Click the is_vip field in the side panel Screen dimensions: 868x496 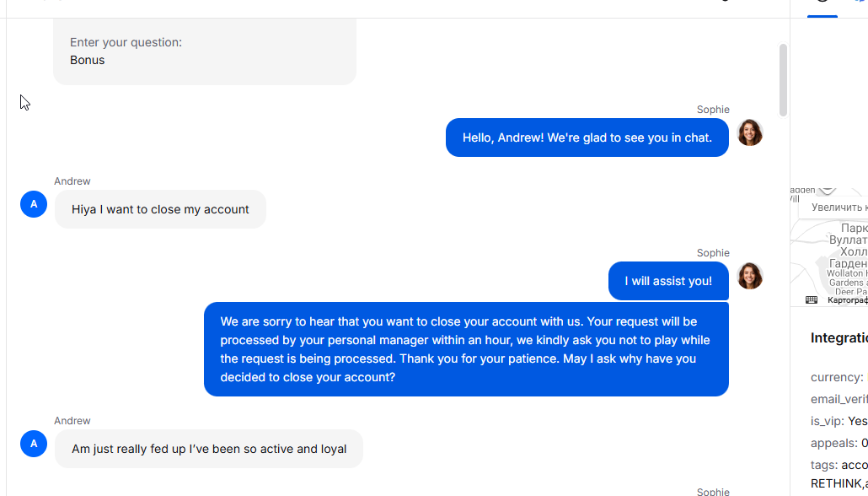(x=839, y=421)
